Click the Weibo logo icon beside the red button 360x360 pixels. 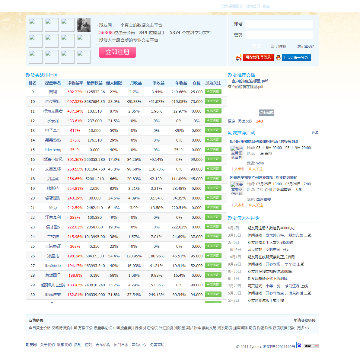(238, 58)
